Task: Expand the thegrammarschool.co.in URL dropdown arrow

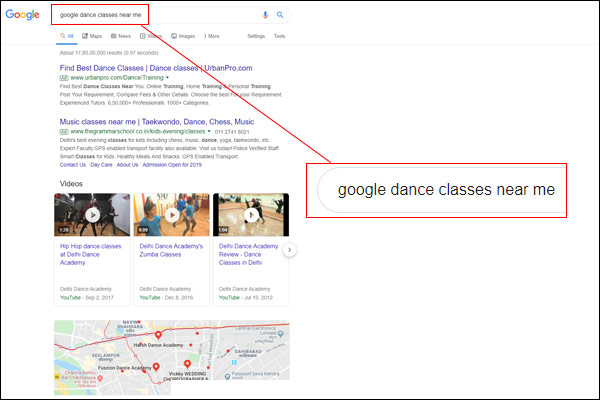Action: 209,131
